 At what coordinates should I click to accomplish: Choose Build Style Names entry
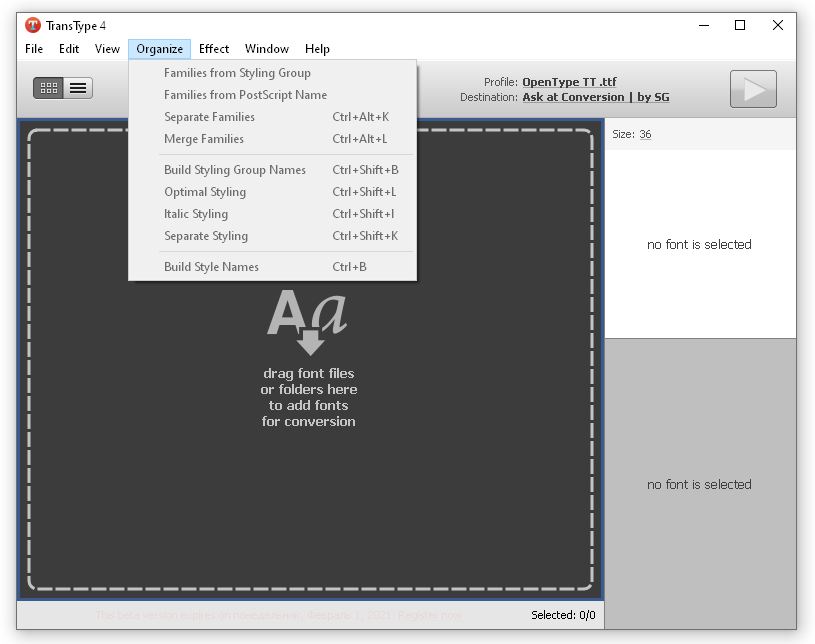click(272, 267)
